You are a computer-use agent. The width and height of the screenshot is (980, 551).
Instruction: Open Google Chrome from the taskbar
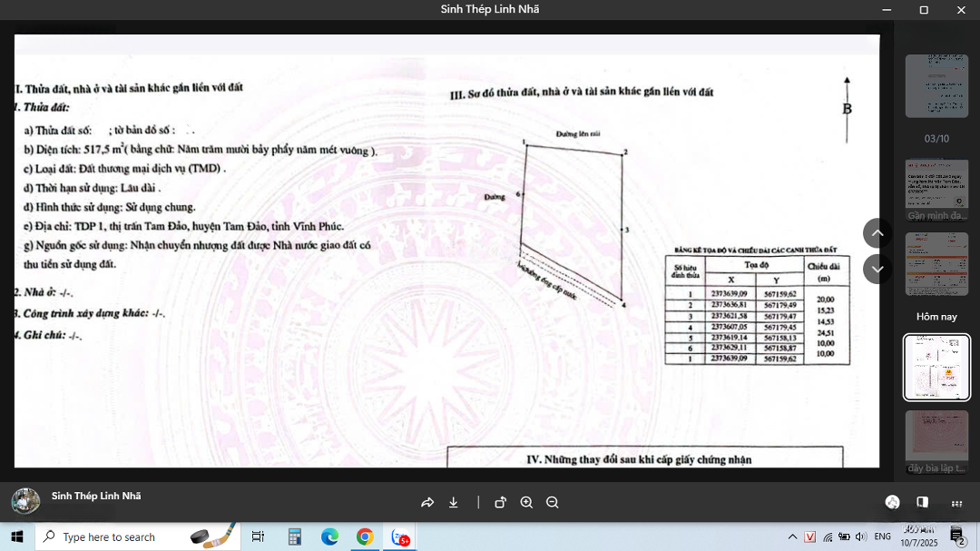pos(365,536)
